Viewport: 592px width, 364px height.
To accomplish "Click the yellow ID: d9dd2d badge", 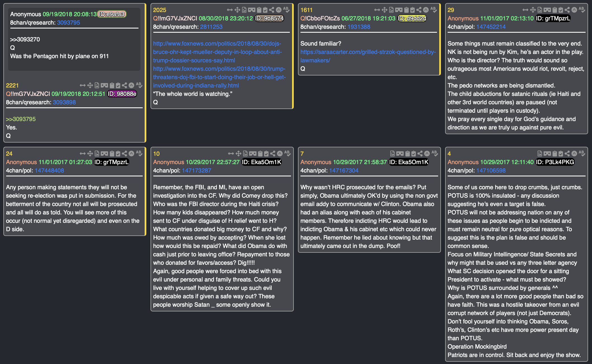I will [x=412, y=18].
